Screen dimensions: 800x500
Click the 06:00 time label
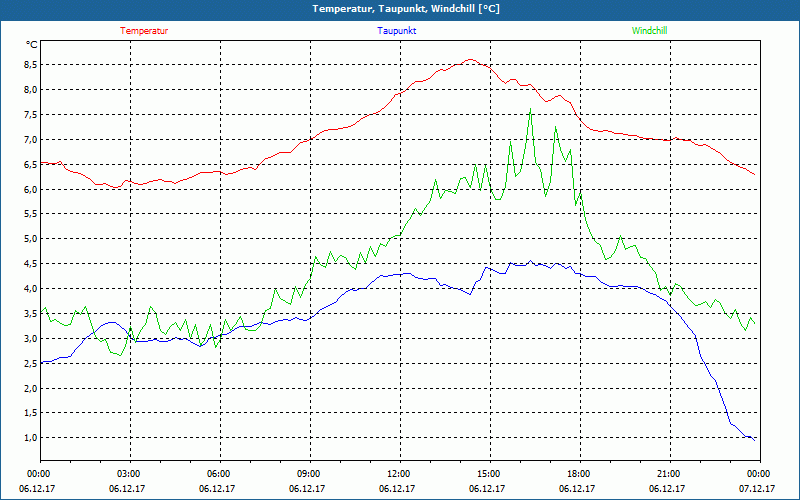click(220, 474)
